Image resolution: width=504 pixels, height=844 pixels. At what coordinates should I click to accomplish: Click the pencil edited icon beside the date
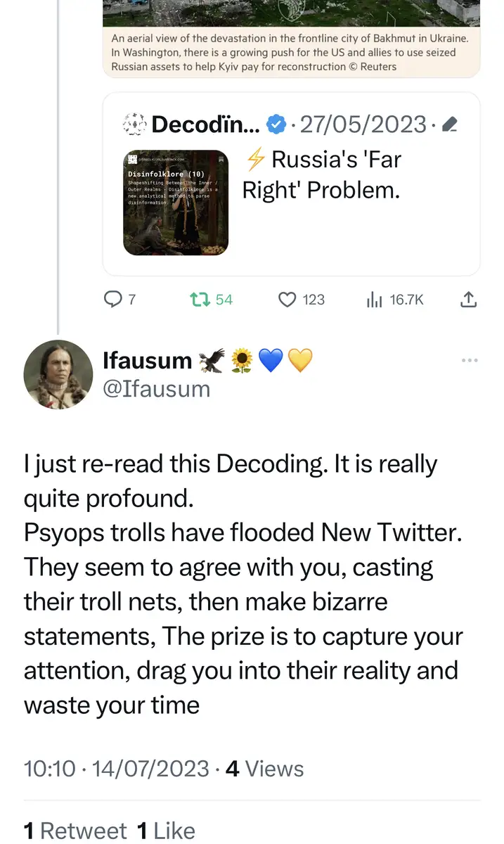pyautogui.click(x=451, y=125)
